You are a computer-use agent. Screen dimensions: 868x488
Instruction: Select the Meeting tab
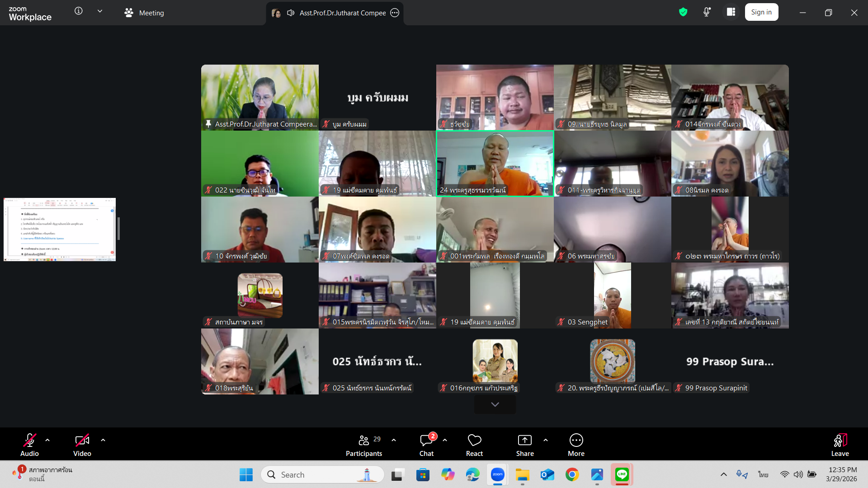pyautogui.click(x=145, y=13)
